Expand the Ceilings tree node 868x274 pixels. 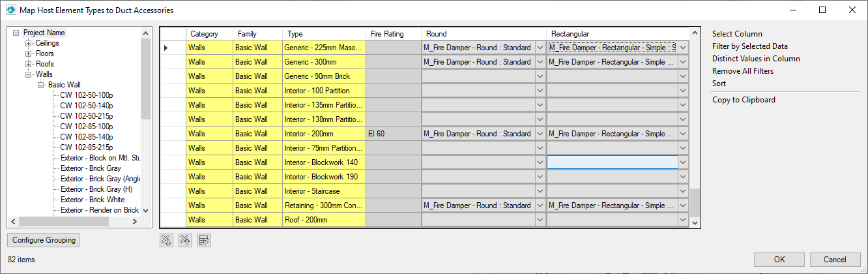[x=29, y=43]
